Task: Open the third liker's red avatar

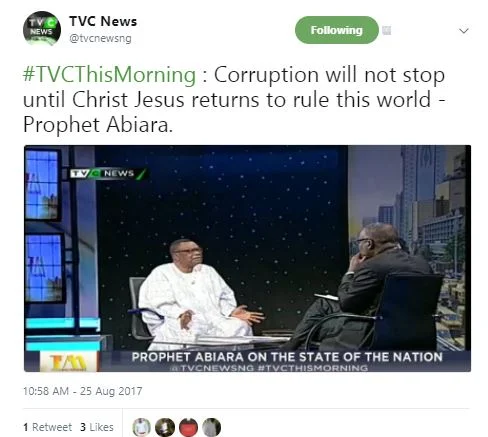Action: (188, 427)
